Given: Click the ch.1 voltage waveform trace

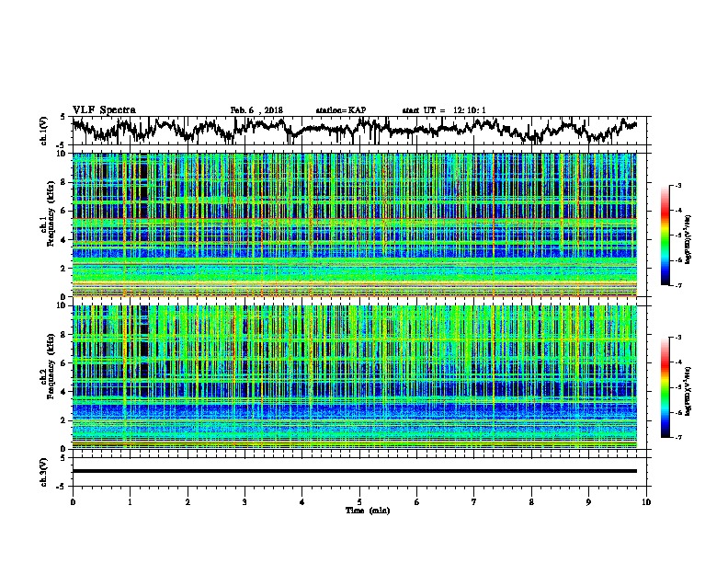Looking at the screenshot, I should pos(354,130).
